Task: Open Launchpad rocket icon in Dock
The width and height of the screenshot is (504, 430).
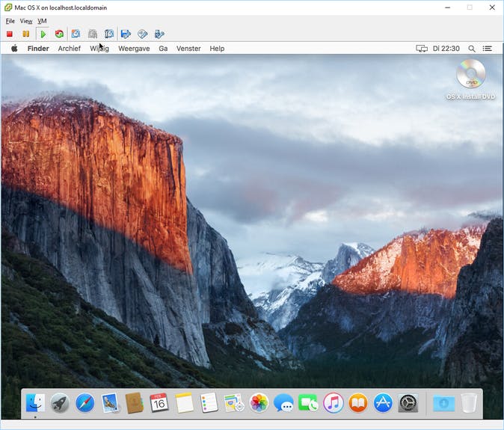Action: tap(60, 402)
